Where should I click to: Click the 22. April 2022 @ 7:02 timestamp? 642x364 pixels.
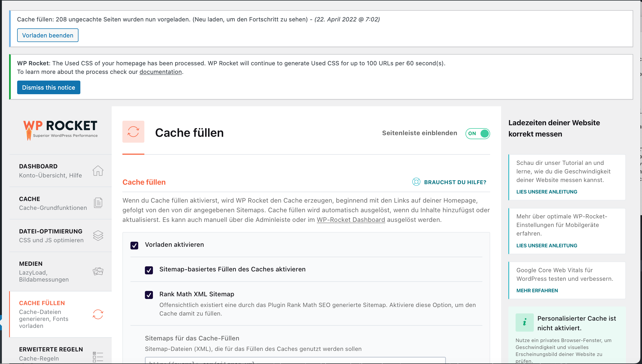(x=347, y=19)
